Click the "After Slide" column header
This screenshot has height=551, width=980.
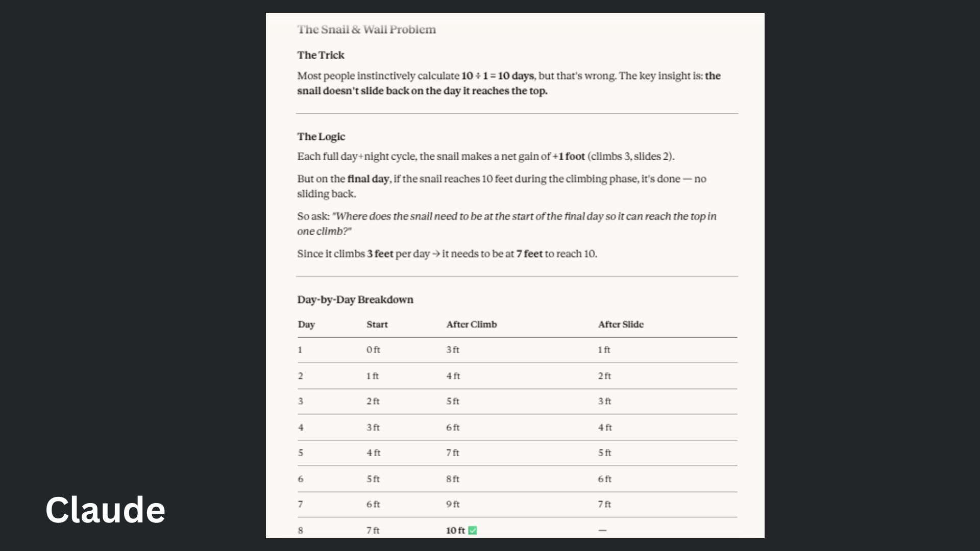tap(621, 324)
